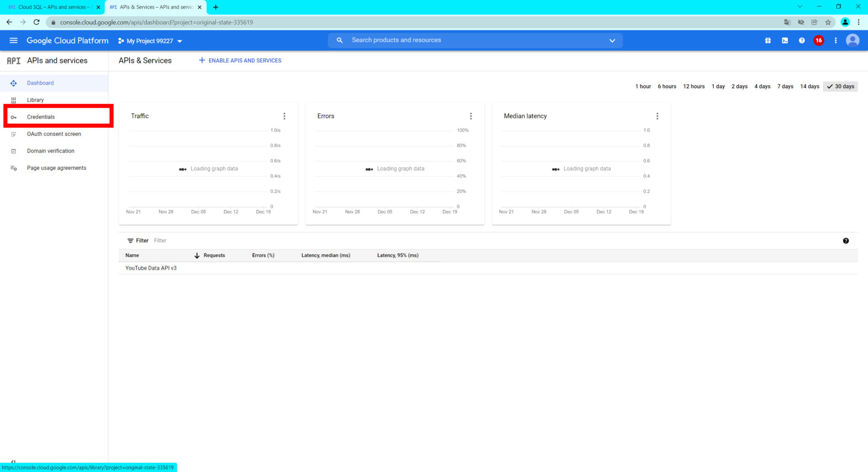Click the Dashboard icon in sidebar

(14, 83)
